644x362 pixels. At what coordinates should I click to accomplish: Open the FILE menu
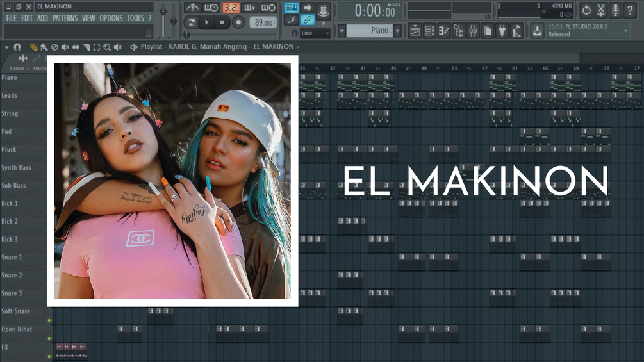click(12, 18)
